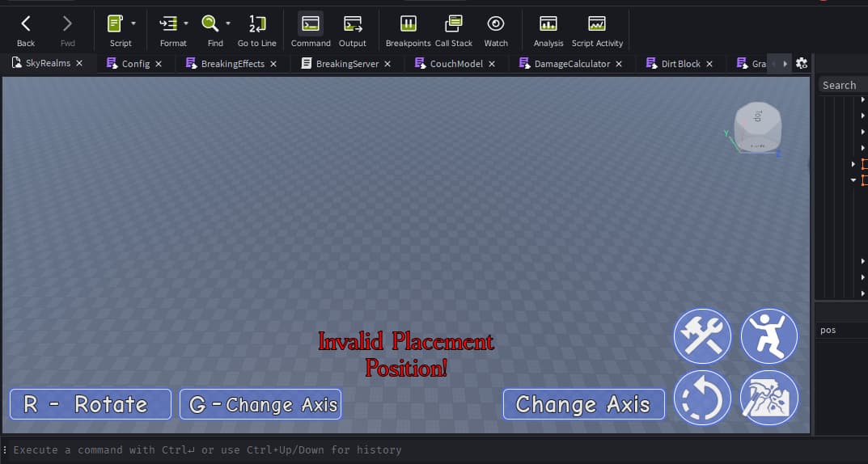Viewport: 868px width, 464px height.
Task: Expand the Find dropdown arrow
Action: coord(228,23)
